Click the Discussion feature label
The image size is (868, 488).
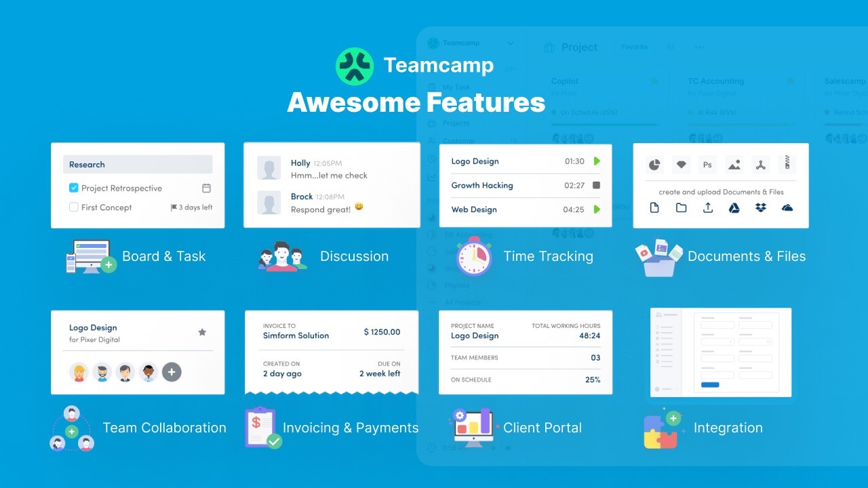(354, 256)
